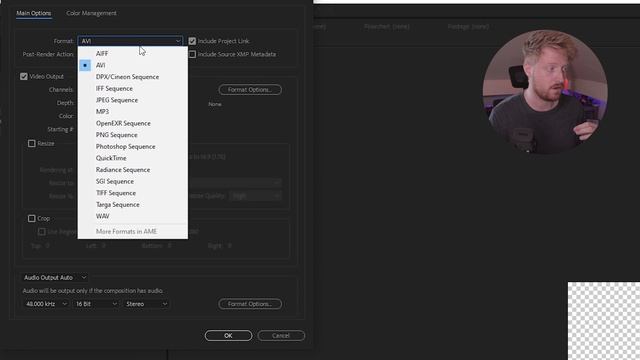Dismiss dialog with Cancel button

(281, 336)
